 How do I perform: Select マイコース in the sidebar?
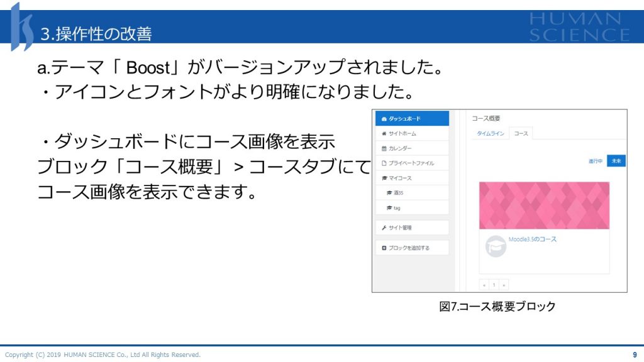click(x=412, y=178)
